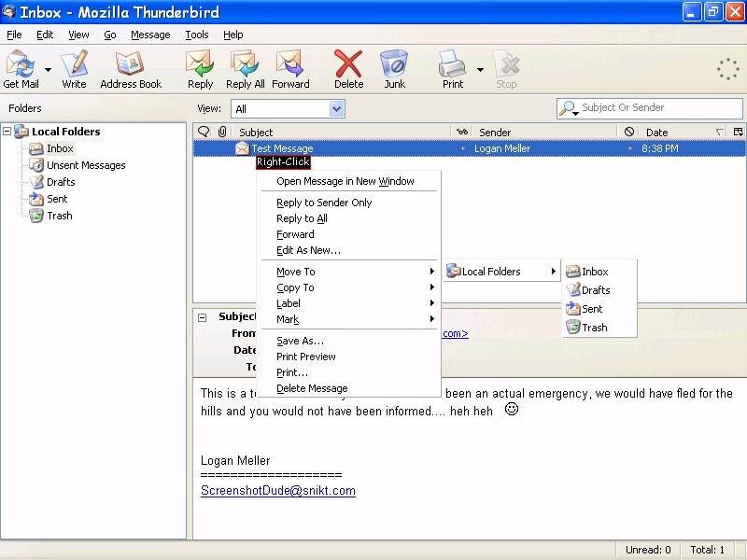Click the junk status column header icon
Screen dimensions: 747x560
coord(628,132)
